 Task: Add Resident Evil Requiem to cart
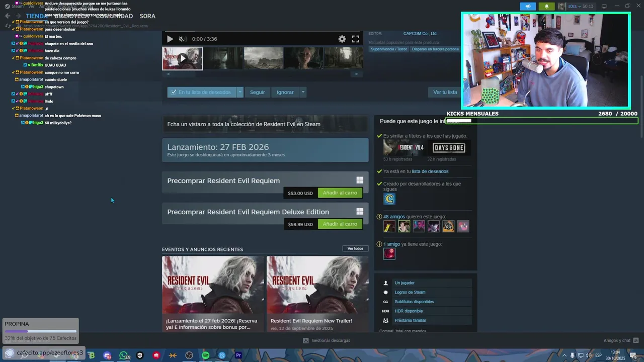click(340, 193)
